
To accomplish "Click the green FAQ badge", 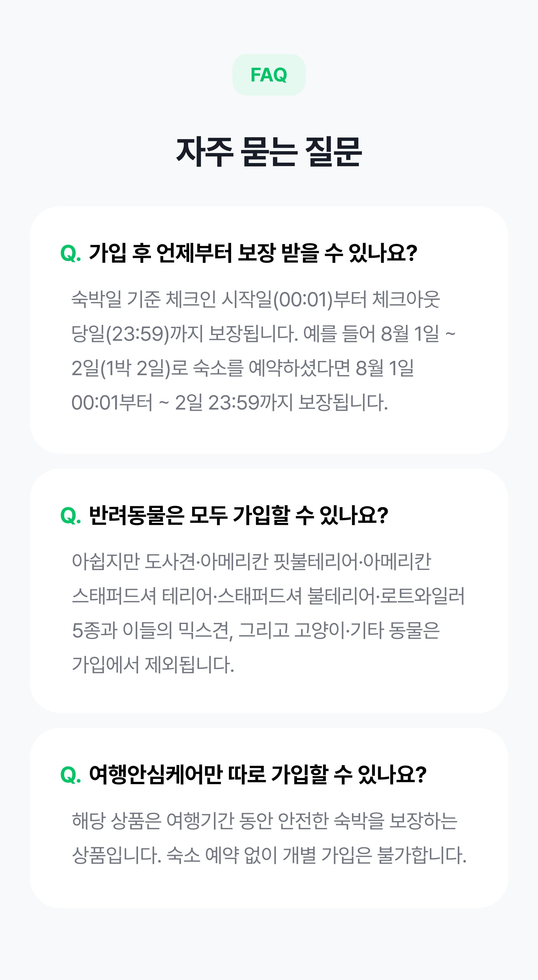I will (269, 74).
